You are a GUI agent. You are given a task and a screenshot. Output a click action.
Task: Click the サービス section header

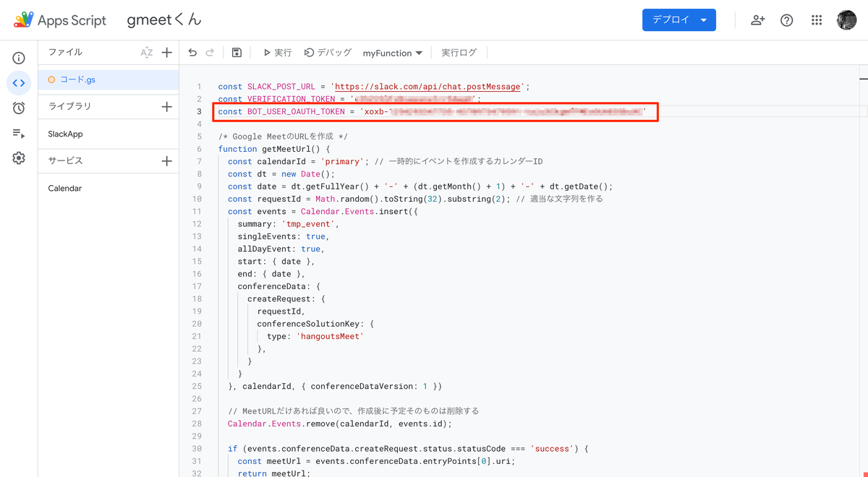pos(65,161)
